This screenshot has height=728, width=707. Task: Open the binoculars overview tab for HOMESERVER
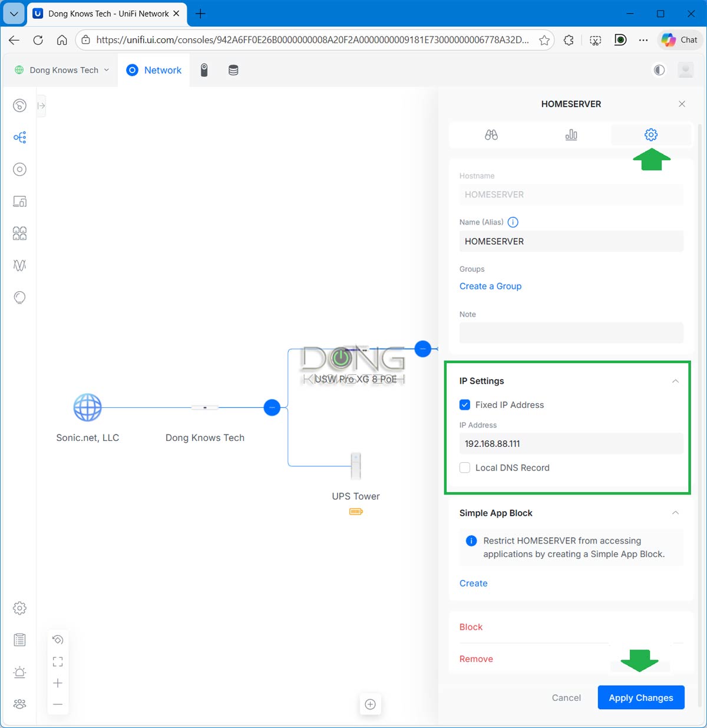(x=491, y=134)
